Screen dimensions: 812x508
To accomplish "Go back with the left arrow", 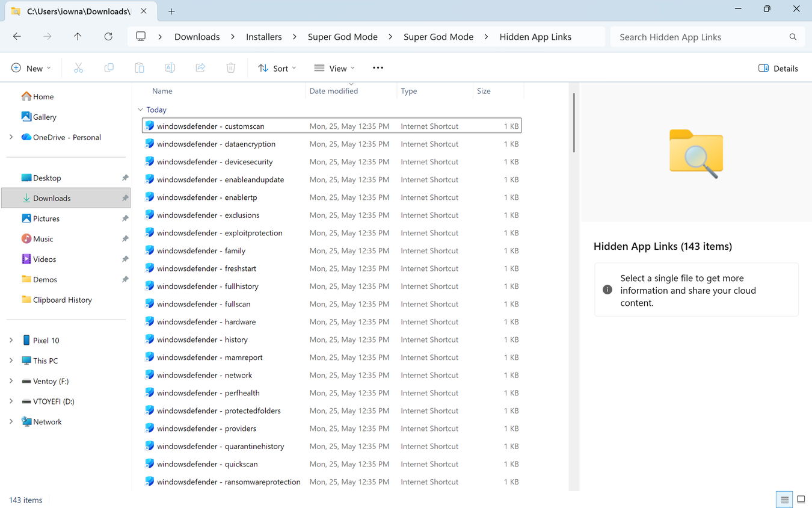I will point(17,37).
